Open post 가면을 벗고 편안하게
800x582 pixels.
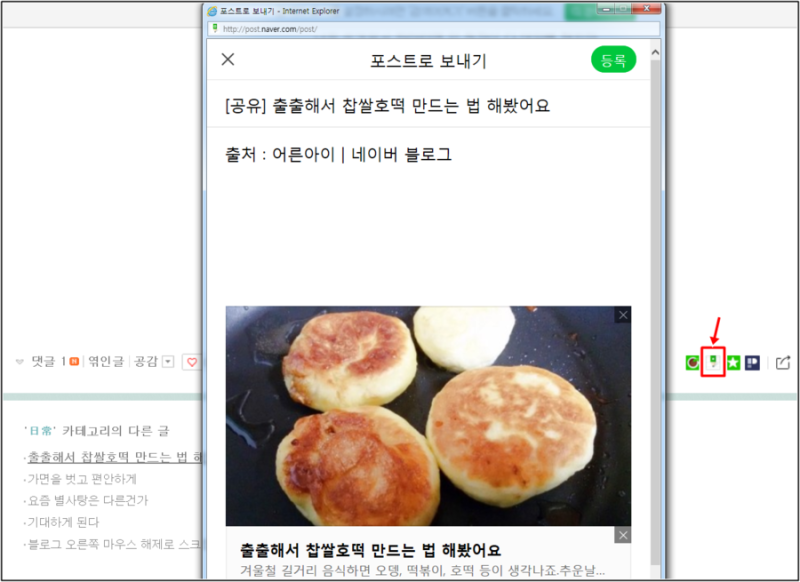click(x=82, y=479)
